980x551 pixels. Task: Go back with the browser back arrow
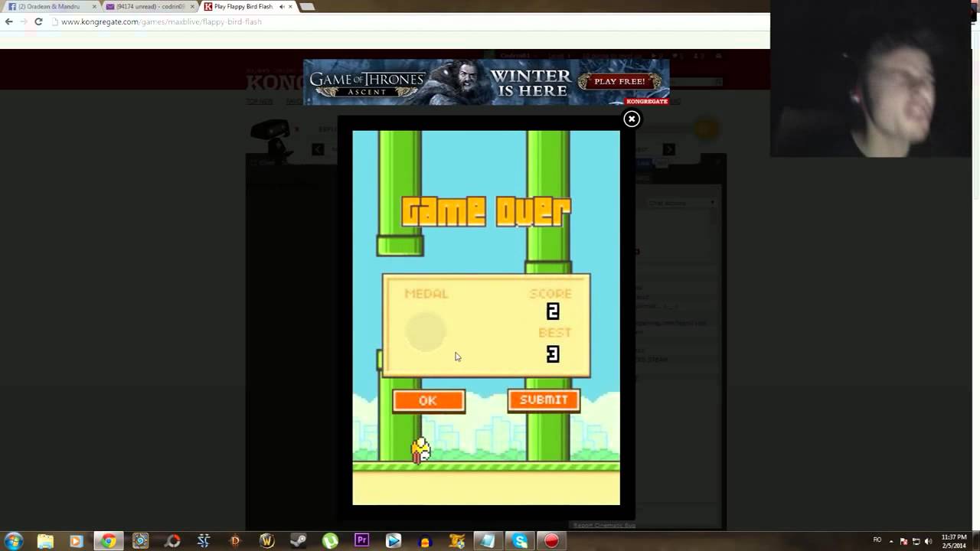click(x=9, y=21)
